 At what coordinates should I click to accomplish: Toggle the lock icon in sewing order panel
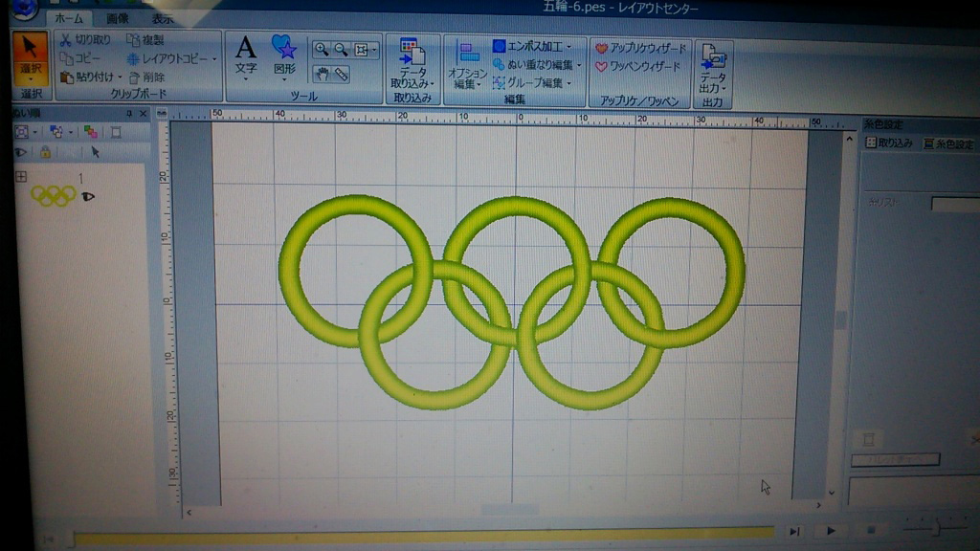point(45,151)
